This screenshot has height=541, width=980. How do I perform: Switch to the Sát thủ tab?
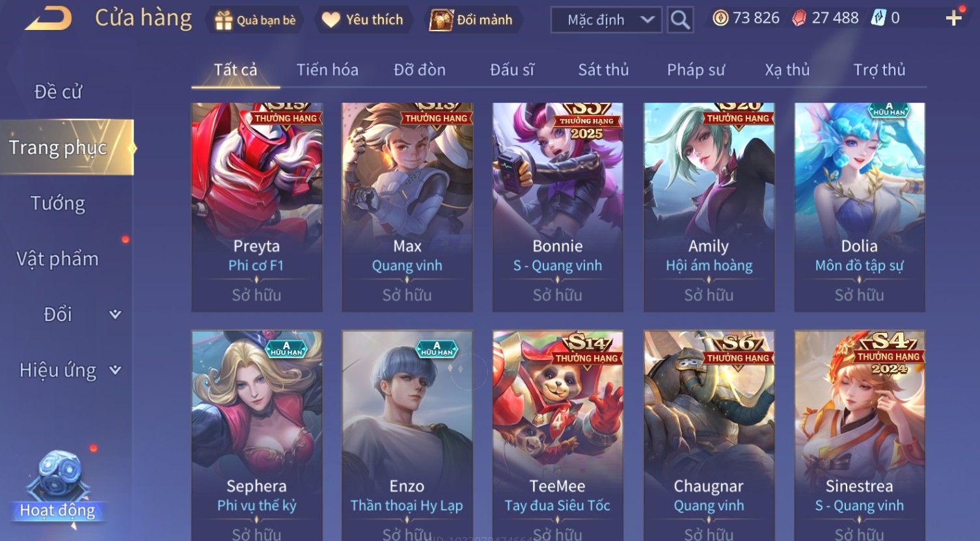(x=603, y=70)
